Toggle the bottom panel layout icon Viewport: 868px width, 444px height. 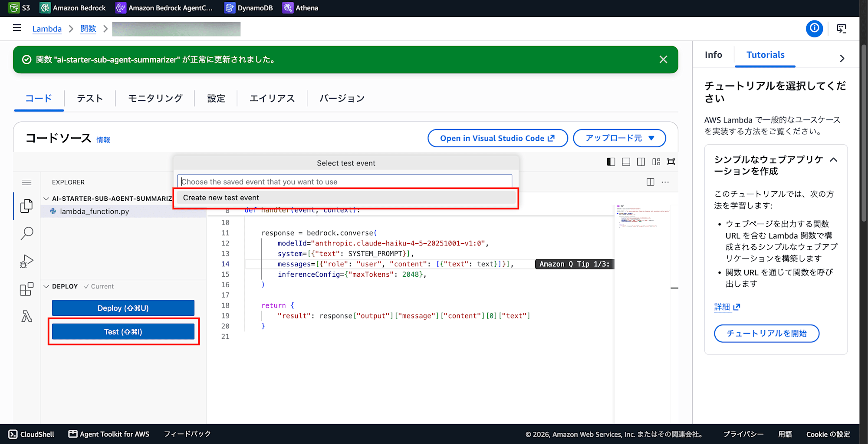coord(626,162)
